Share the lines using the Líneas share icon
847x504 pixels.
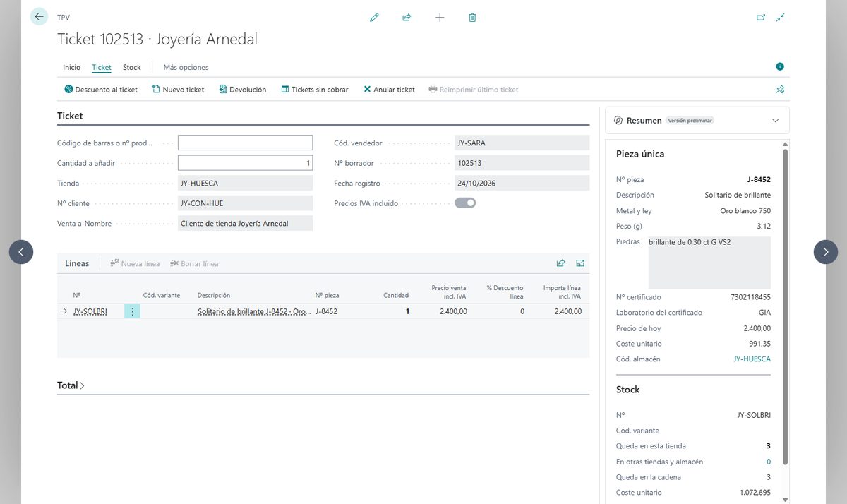click(560, 263)
